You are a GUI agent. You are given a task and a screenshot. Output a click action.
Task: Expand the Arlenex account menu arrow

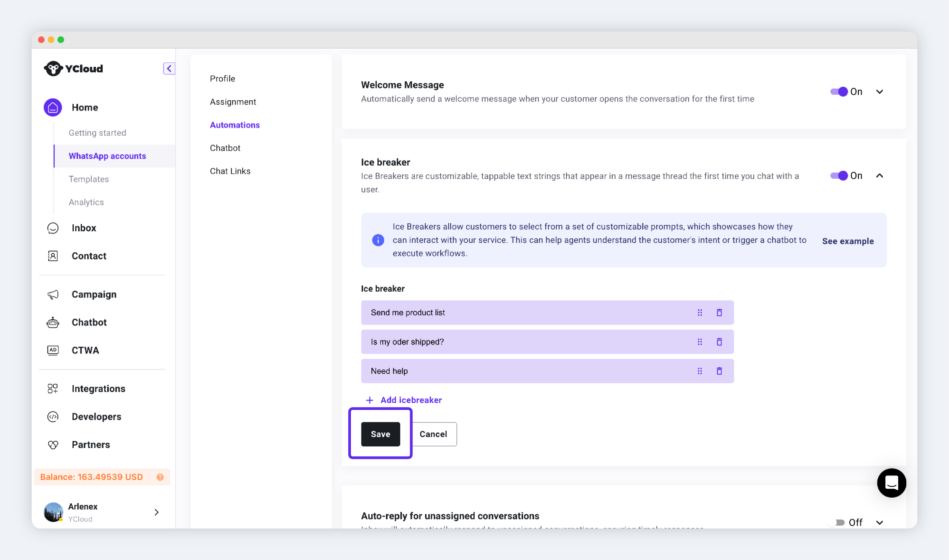point(156,512)
